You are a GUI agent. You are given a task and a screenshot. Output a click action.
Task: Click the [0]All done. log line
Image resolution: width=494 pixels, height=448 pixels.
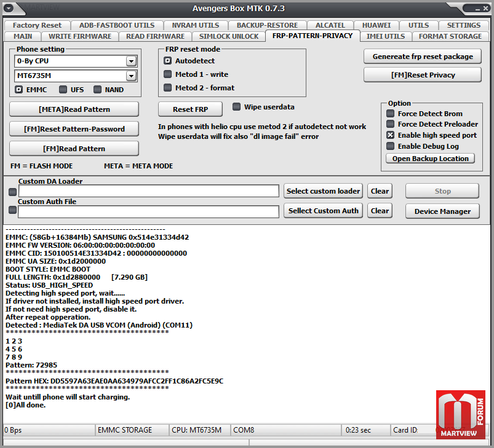coord(25,405)
